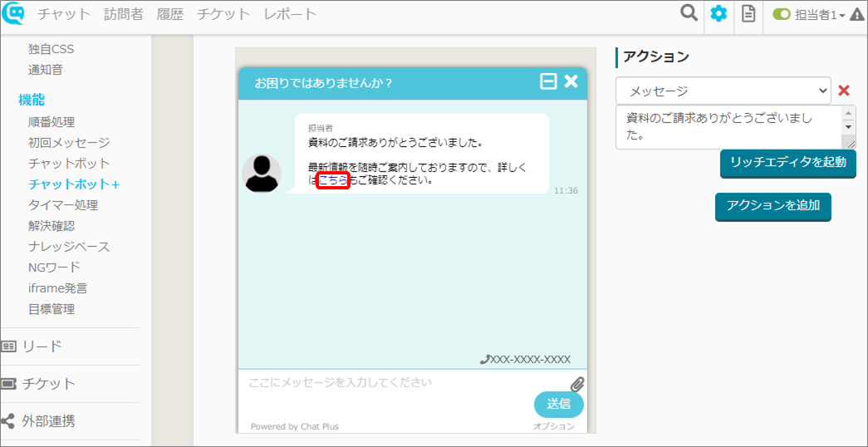Screen dimensions: 868x447
Task: Click the Chat Plus logo icon
Action: 14,14
